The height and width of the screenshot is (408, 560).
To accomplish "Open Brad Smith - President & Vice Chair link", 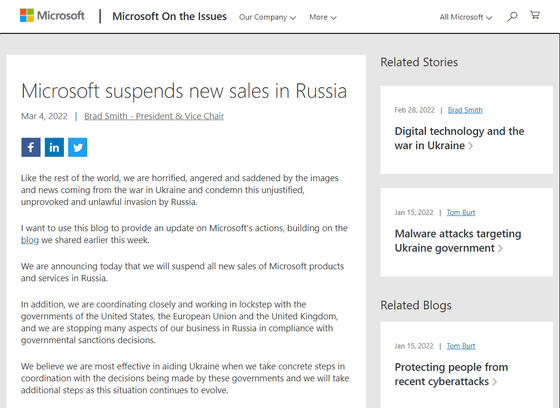I will [x=154, y=116].
